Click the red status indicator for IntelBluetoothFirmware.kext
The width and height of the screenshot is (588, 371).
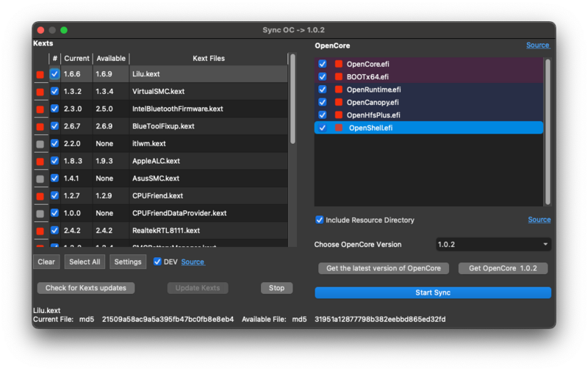tap(40, 109)
